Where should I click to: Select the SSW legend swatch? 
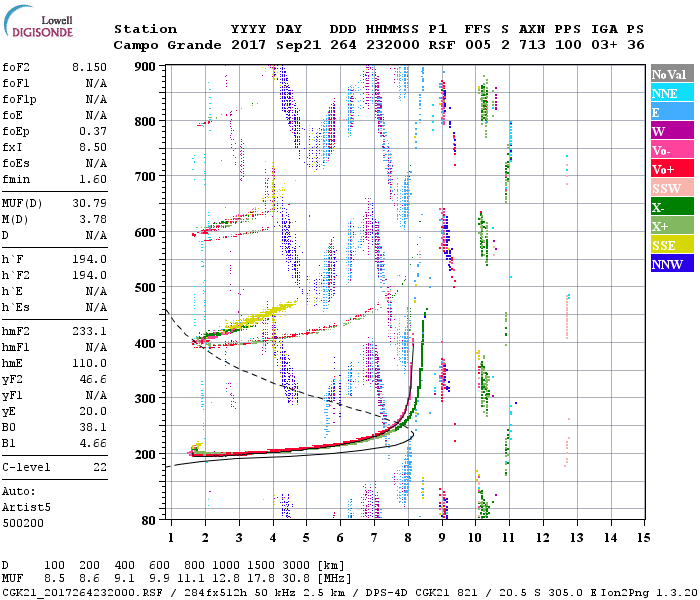pyautogui.click(x=672, y=188)
